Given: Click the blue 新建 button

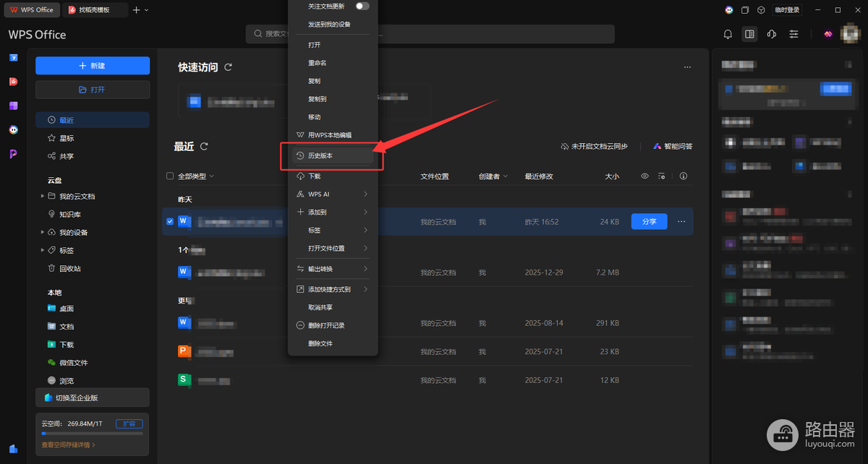Looking at the screenshot, I should click(x=93, y=66).
